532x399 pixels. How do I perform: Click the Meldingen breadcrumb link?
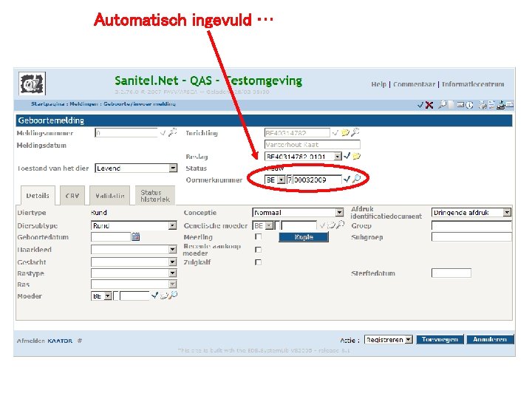[x=83, y=104]
